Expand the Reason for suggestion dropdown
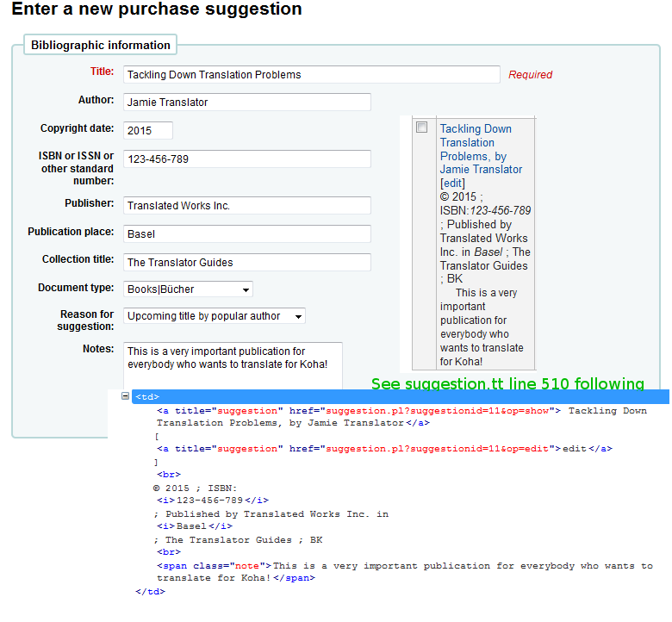The image size is (672, 622). pos(214,316)
